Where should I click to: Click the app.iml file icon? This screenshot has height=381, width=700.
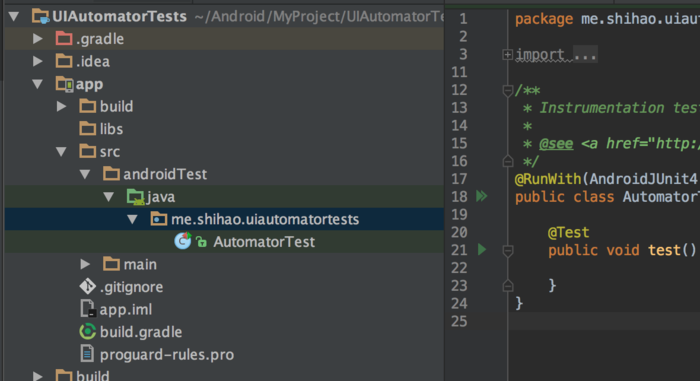(x=88, y=309)
